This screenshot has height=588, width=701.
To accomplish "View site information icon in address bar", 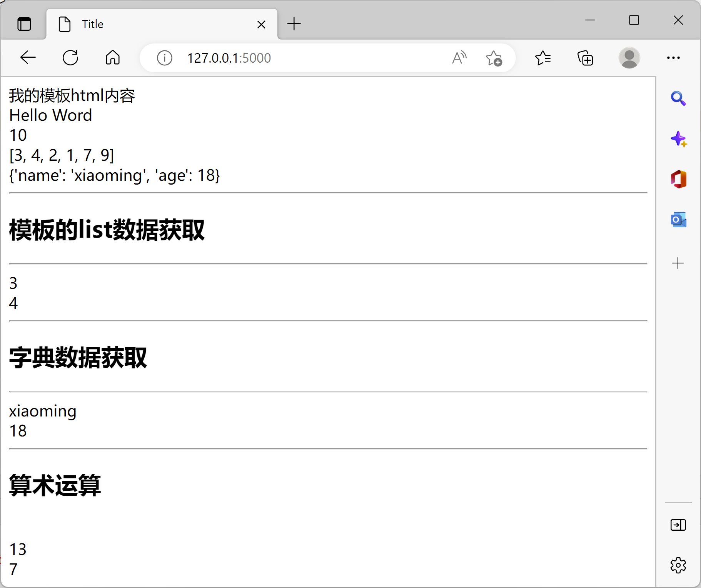I will click(164, 58).
